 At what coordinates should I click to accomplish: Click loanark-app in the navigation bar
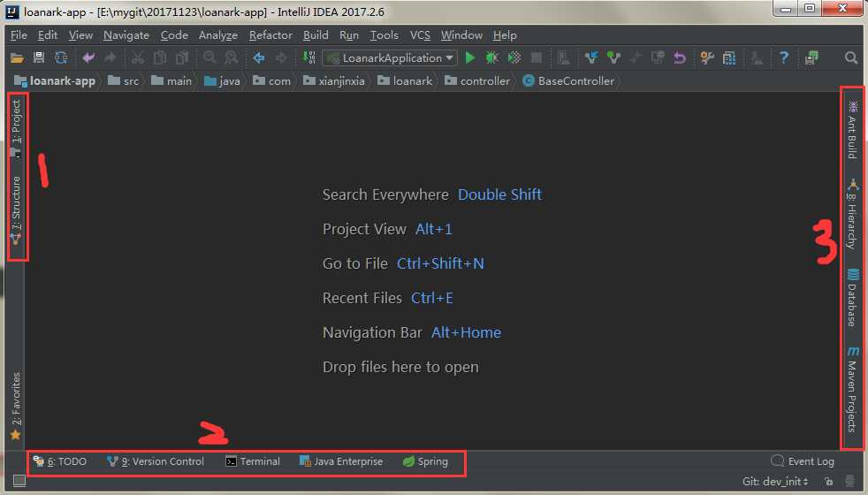pos(55,80)
